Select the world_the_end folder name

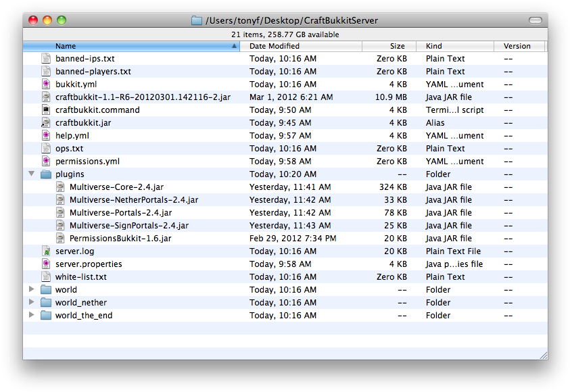tap(84, 316)
